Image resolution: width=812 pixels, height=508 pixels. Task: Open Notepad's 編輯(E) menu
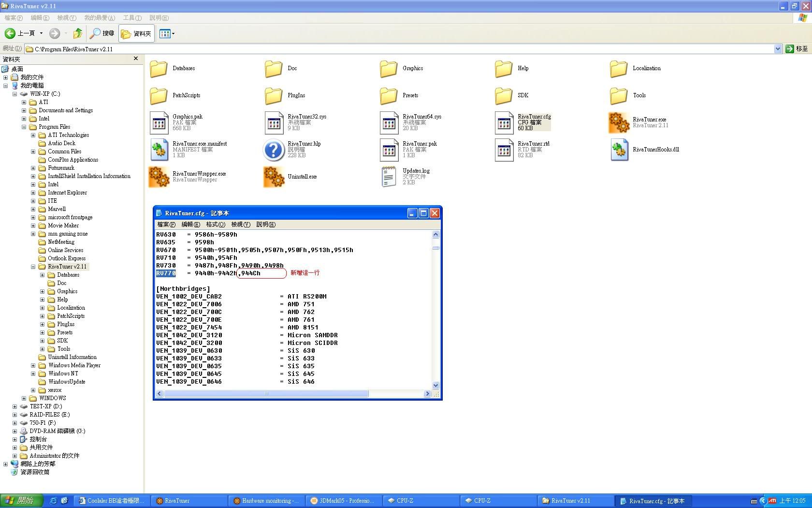click(x=190, y=224)
